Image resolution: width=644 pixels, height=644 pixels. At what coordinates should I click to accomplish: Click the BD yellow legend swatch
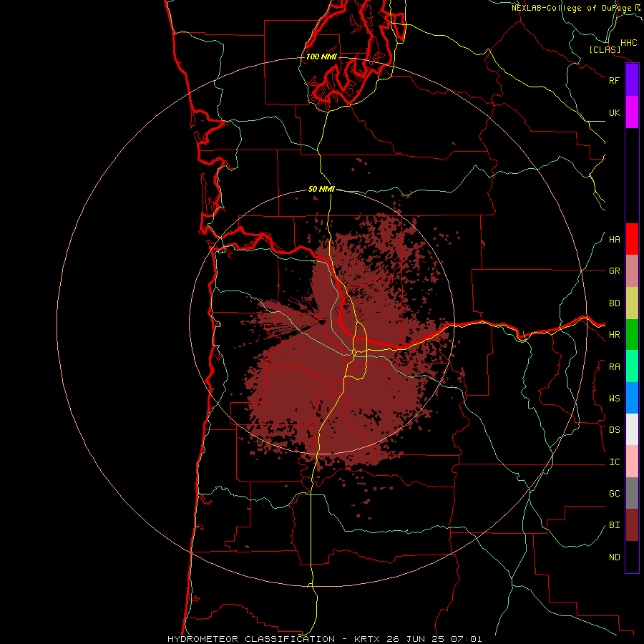pos(632,303)
